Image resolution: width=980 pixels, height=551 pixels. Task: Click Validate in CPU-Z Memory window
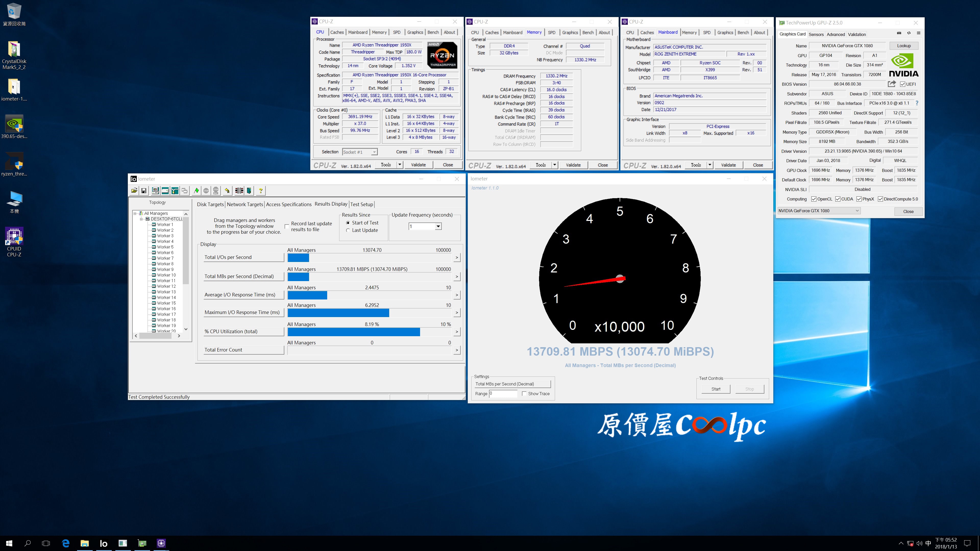(573, 165)
